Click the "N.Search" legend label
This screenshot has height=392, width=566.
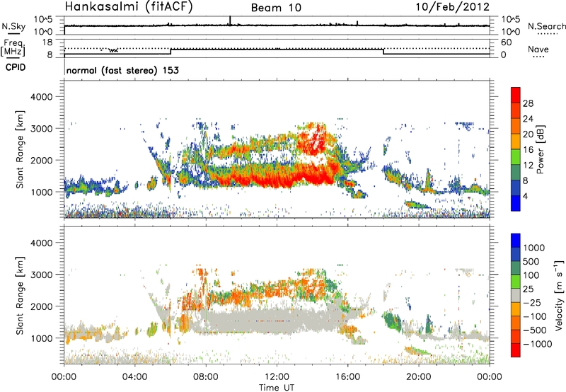tap(546, 26)
